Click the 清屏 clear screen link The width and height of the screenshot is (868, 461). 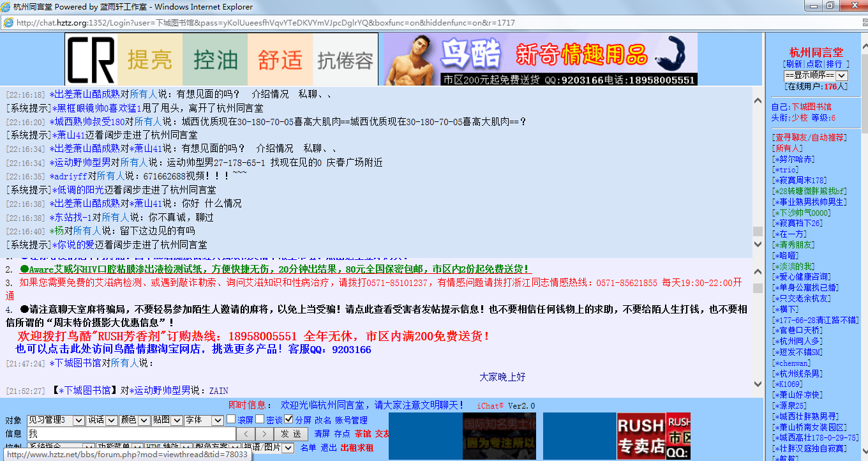click(322, 434)
